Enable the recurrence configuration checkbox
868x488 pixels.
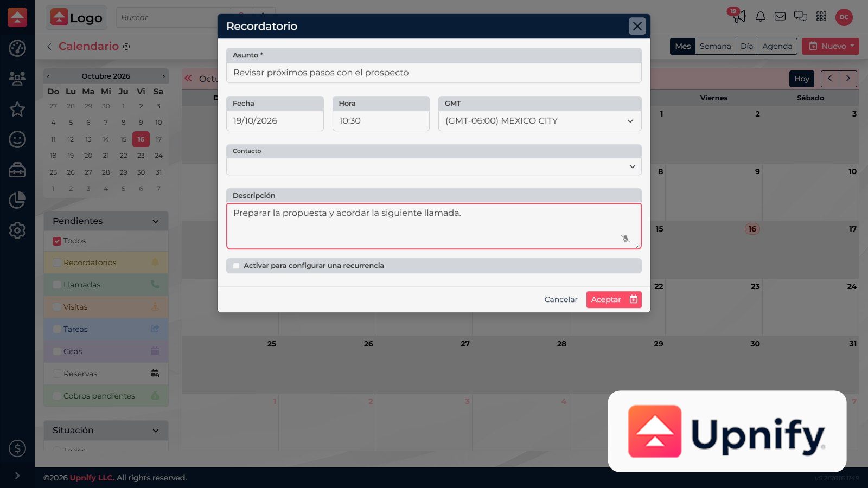pyautogui.click(x=236, y=266)
